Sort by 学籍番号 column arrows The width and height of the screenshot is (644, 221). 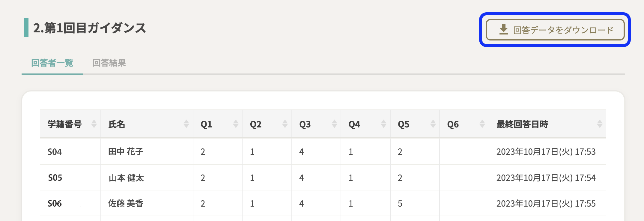[94, 124]
